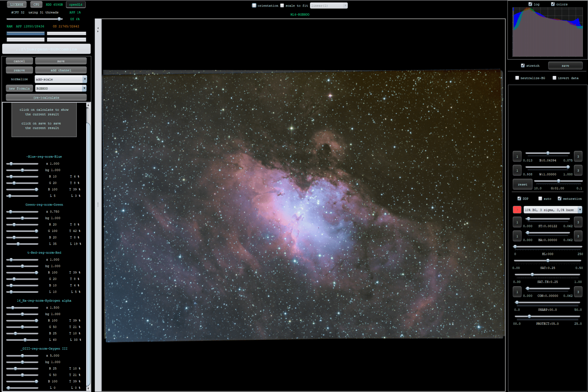Check the scale to fit option
This screenshot has width=588, height=392.
click(x=282, y=5)
